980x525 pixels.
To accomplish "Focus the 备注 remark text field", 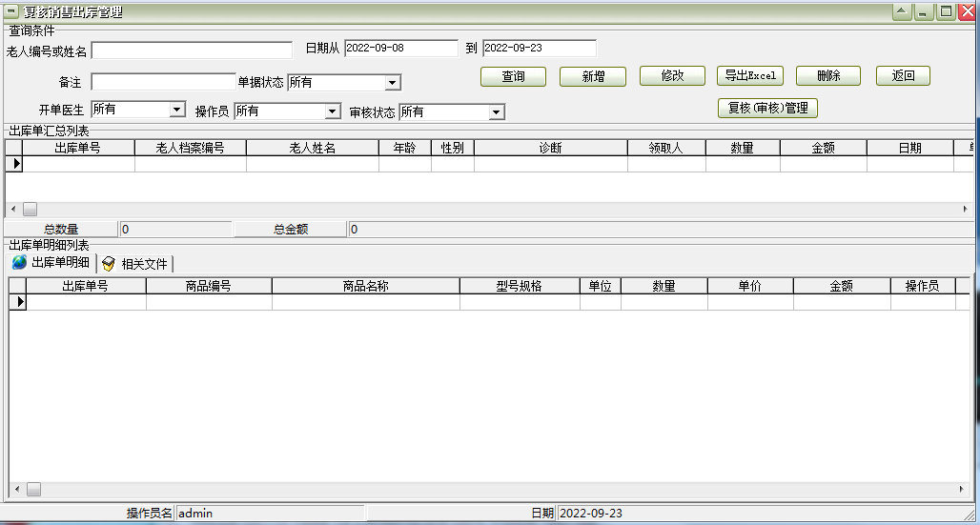I will (x=163, y=82).
